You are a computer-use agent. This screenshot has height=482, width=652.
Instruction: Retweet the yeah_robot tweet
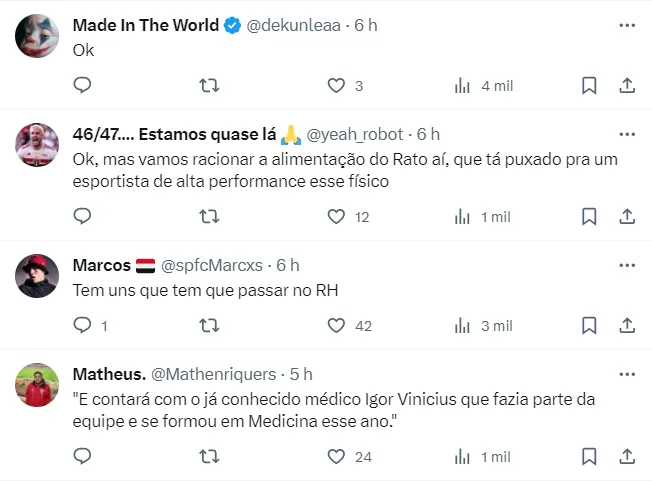click(210, 216)
